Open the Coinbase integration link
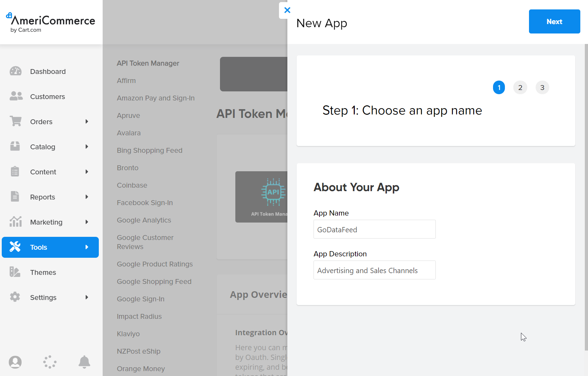The width and height of the screenshot is (588, 376). click(x=132, y=185)
